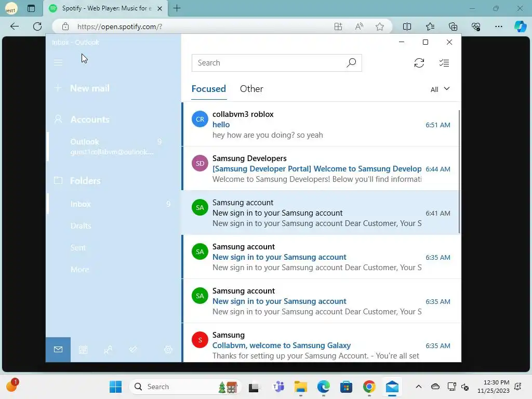Open Copilot icon in Edge toolbar
The width and height of the screenshot is (532, 399).
point(520,26)
